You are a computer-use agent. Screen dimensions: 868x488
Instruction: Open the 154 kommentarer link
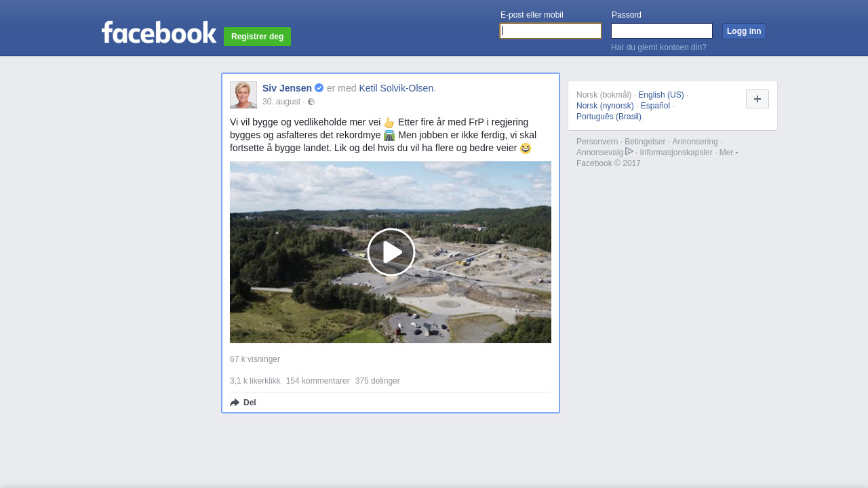(x=317, y=381)
